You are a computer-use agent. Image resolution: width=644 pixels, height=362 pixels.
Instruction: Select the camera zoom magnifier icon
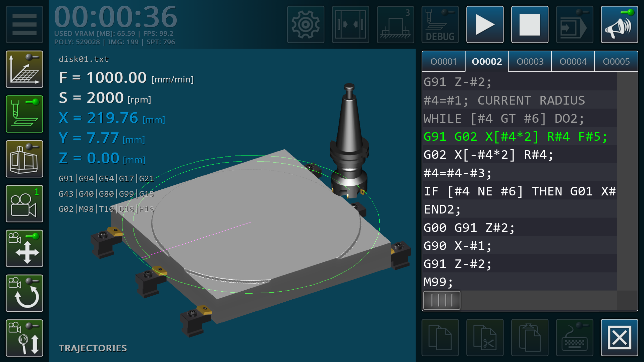click(24, 338)
